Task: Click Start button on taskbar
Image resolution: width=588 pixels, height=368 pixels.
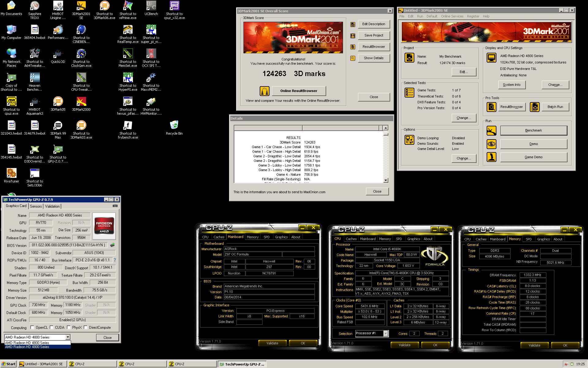Action: (x=9, y=364)
